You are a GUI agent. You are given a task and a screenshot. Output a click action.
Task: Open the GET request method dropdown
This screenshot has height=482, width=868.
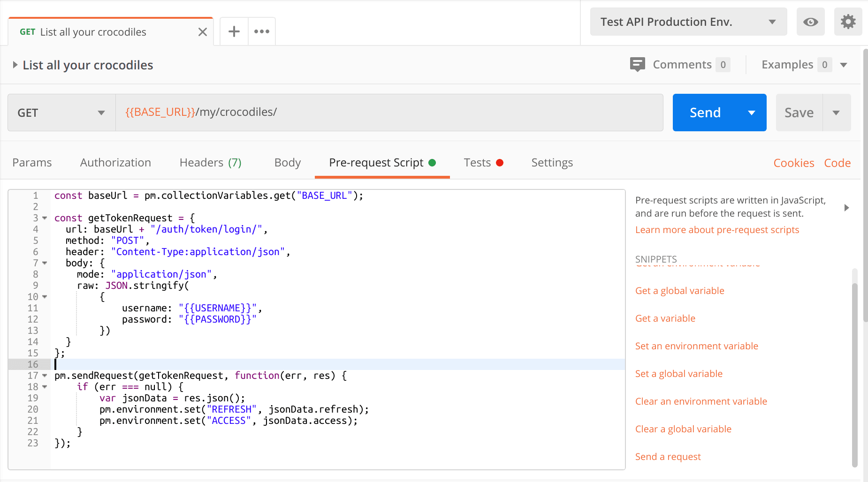61,112
